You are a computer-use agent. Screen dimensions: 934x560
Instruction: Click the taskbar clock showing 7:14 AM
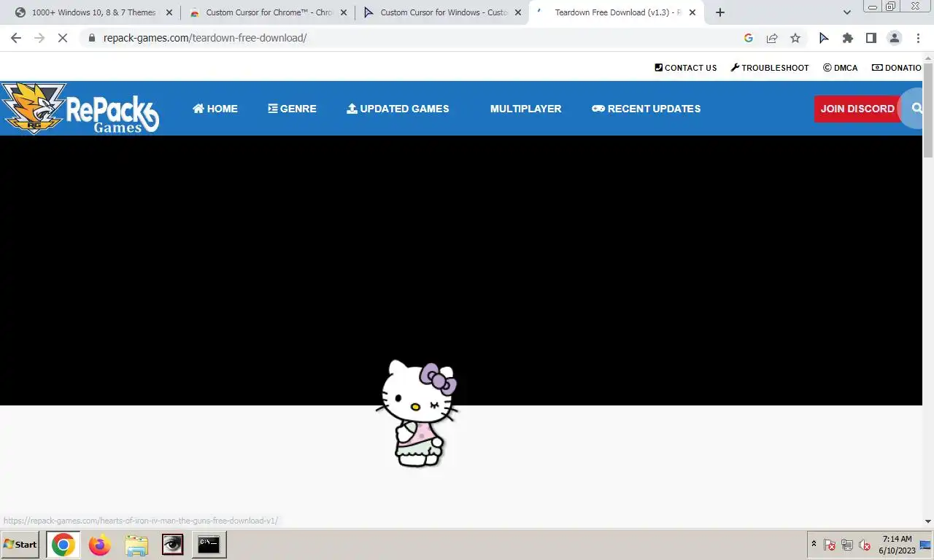pyautogui.click(x=897, y=545)
